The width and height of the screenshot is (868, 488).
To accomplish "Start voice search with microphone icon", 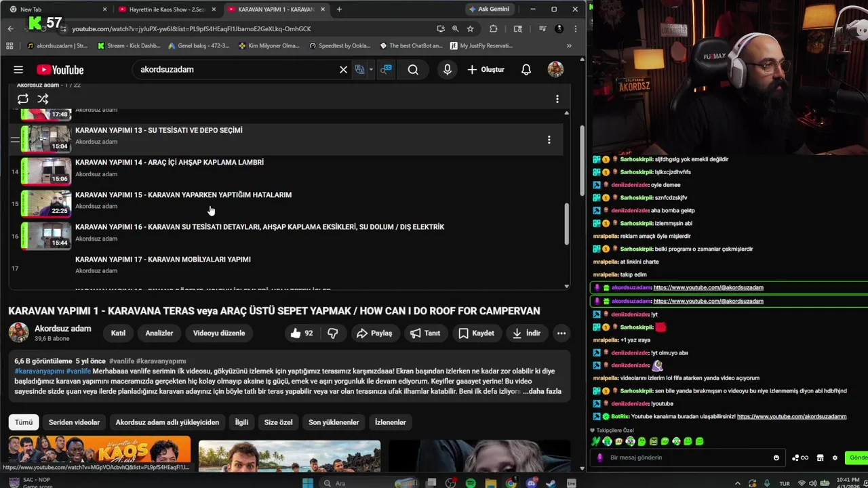I will (x=447, y=70).
